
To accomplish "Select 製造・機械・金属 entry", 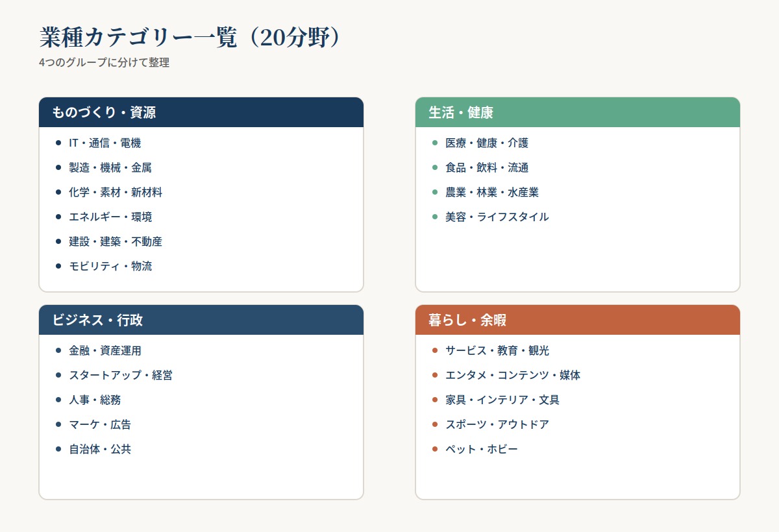I will point(110,167).
